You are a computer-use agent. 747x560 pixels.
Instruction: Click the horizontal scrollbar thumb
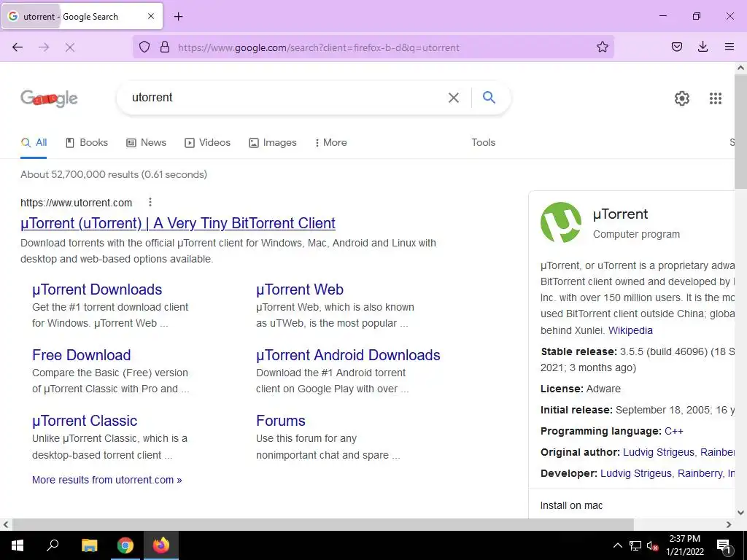323,524
